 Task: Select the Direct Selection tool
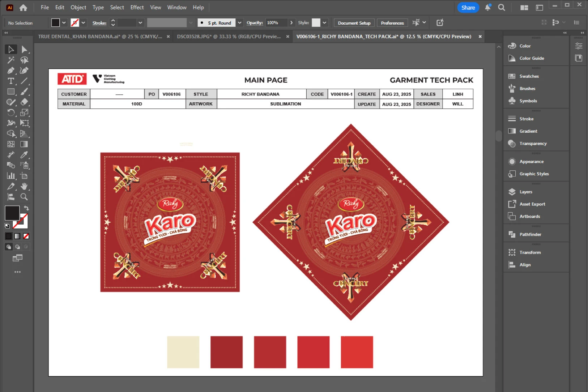24,49
